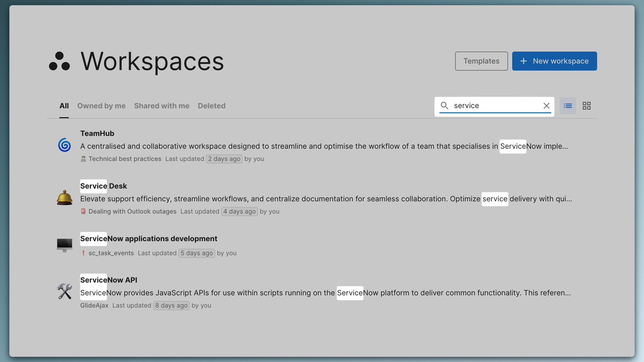The image size is (644, 362).
Task: Enable list view display
Action: click(x=567, y=105)
